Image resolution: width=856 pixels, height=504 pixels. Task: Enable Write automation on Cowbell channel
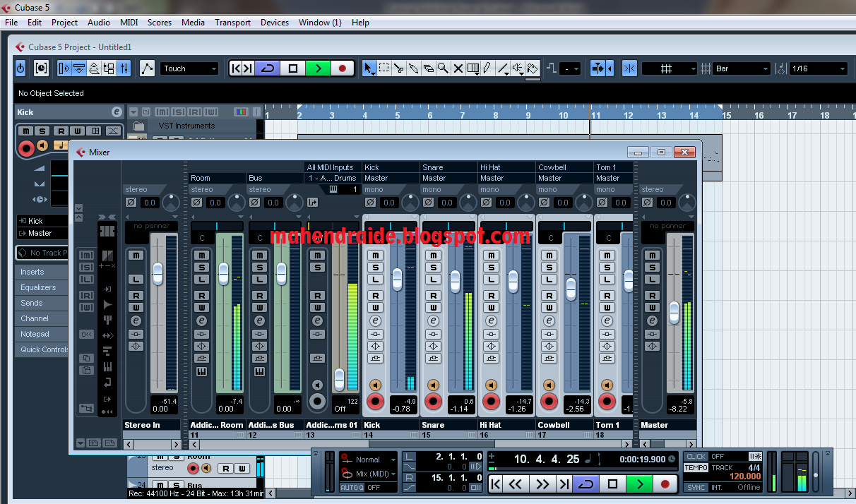click(x=549, y=308)
